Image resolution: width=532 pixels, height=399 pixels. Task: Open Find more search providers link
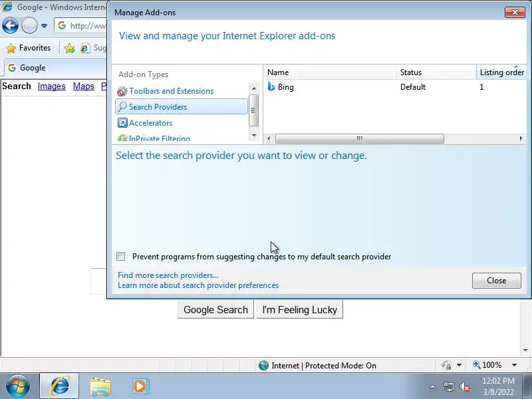(x=168, y=275)
